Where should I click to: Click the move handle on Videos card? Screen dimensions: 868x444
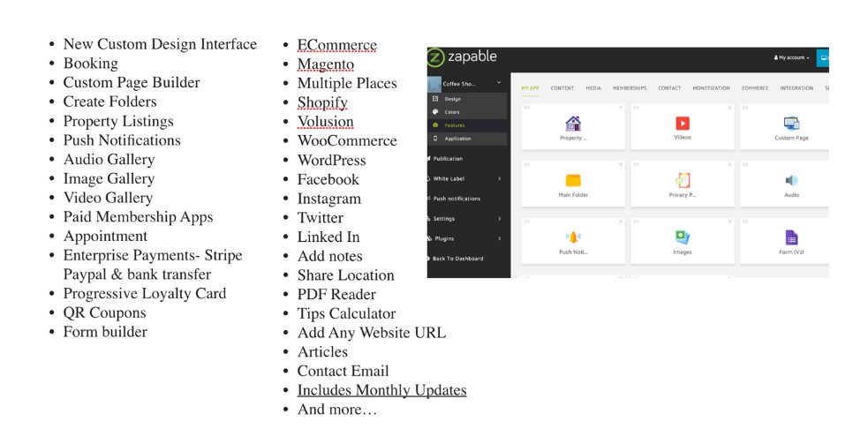(x=636, y=108)
